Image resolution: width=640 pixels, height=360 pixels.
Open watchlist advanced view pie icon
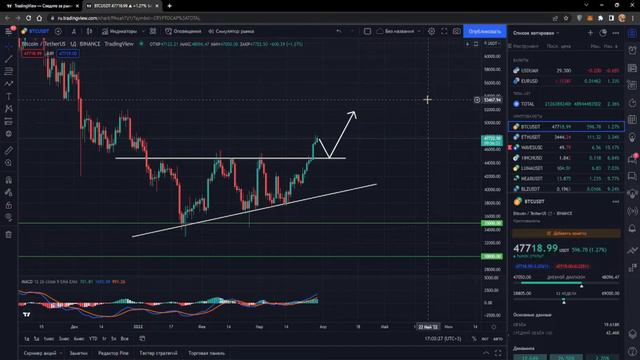tap(603, 33)
